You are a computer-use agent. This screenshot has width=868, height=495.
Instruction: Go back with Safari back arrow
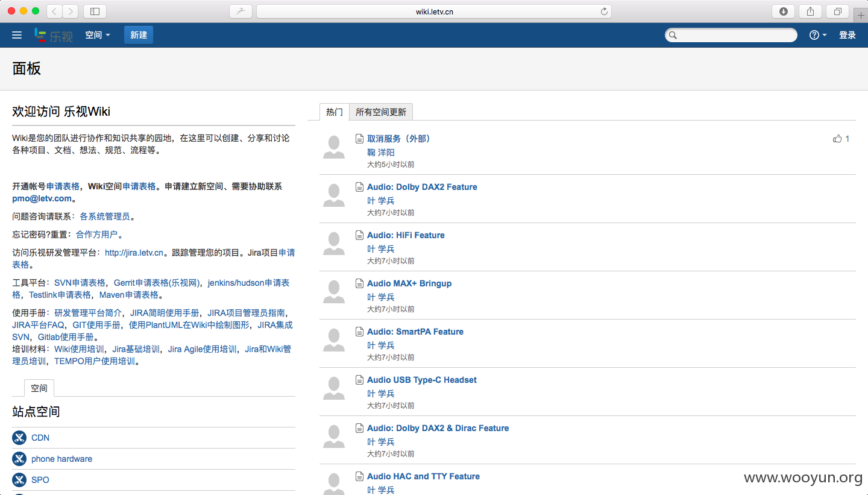click(x=54, y=11)
